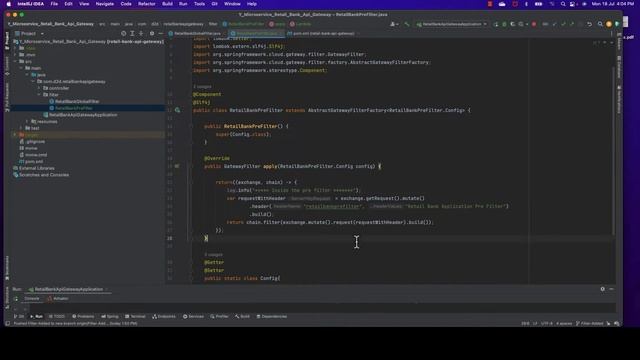The width and height of the screenshot is (640, 360).
Task: Select Scratches and Consoles node
Action: [41, 175]
